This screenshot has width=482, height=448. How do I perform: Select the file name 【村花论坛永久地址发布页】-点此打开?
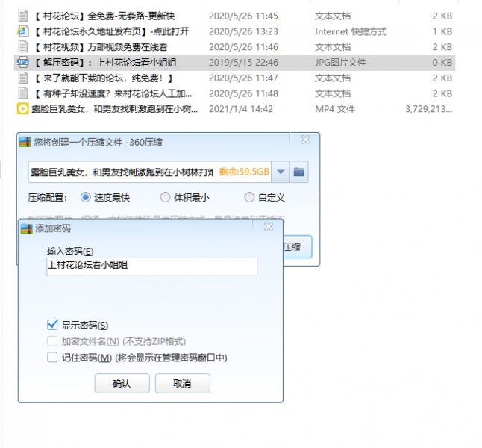111,31
